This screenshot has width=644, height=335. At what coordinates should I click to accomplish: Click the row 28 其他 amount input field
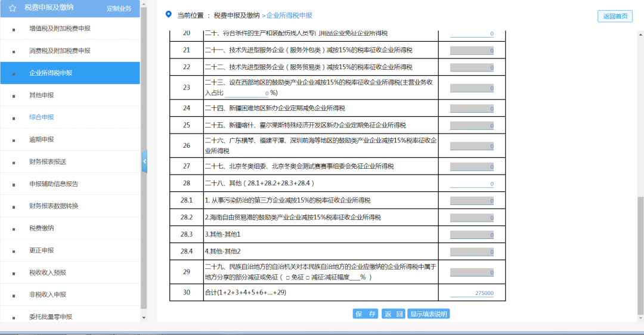click(x=472, y=184)
